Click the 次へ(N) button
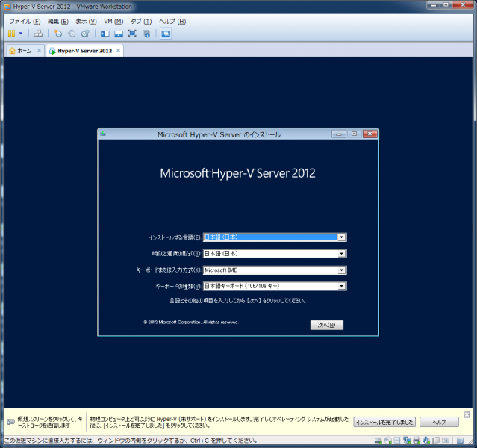 [327, 325]
